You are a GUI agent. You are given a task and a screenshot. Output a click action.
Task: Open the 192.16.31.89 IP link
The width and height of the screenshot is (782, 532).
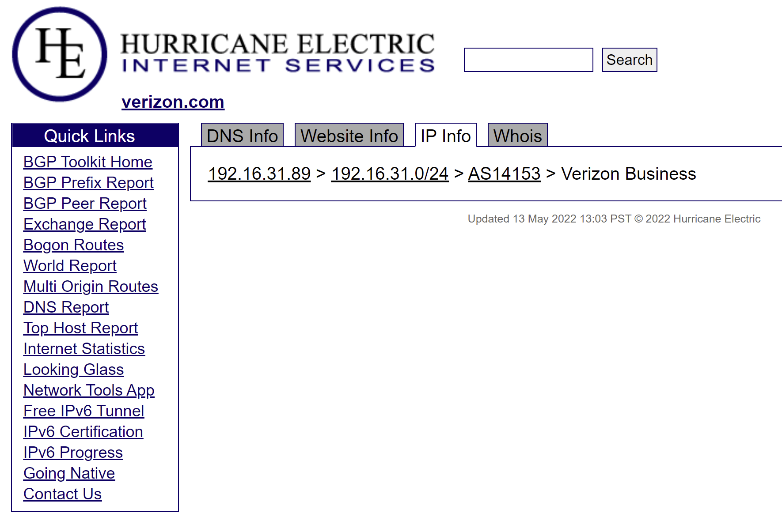pyautogui.click(x=259, y=174)
